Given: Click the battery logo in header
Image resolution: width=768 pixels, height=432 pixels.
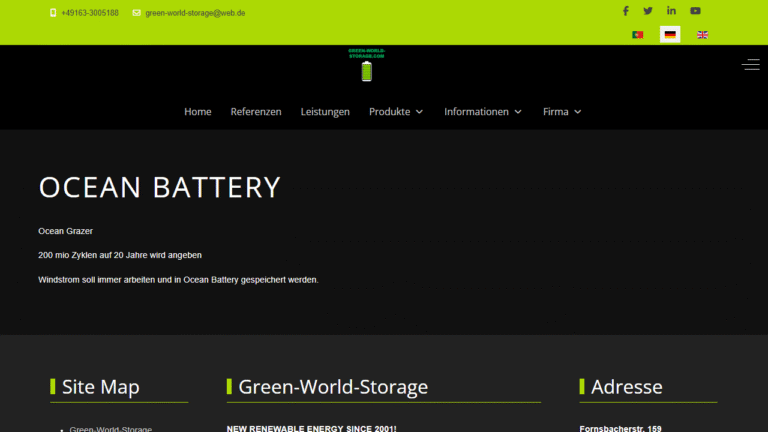Looking at the screenshot, I should [x=366, y=65].
